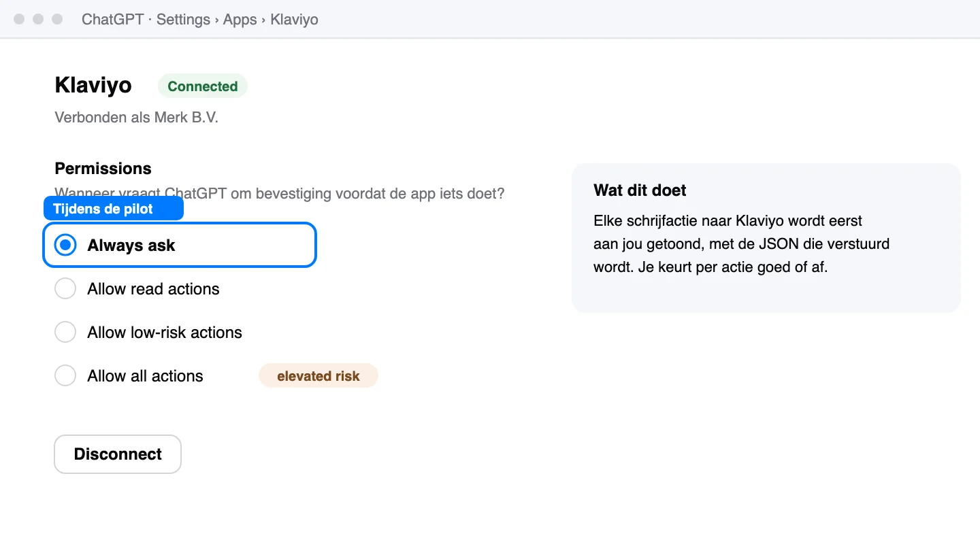Click the Connected status badge

pos(203,86)
